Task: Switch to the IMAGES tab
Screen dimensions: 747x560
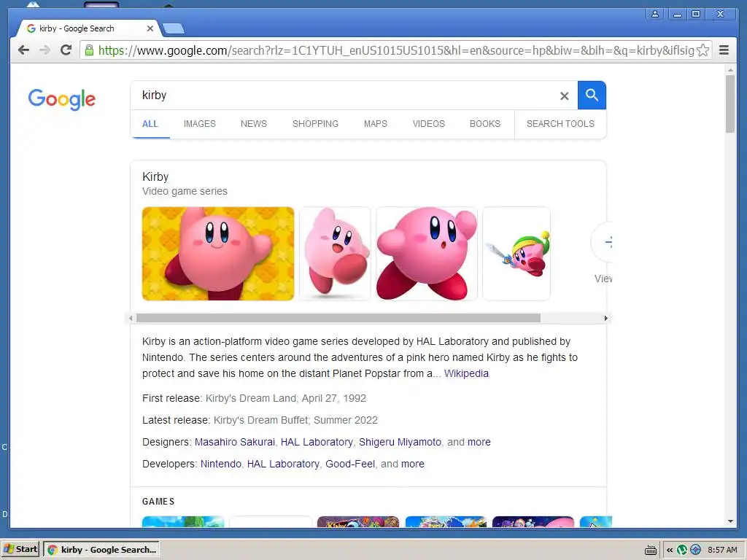Action: coord(200,124)
